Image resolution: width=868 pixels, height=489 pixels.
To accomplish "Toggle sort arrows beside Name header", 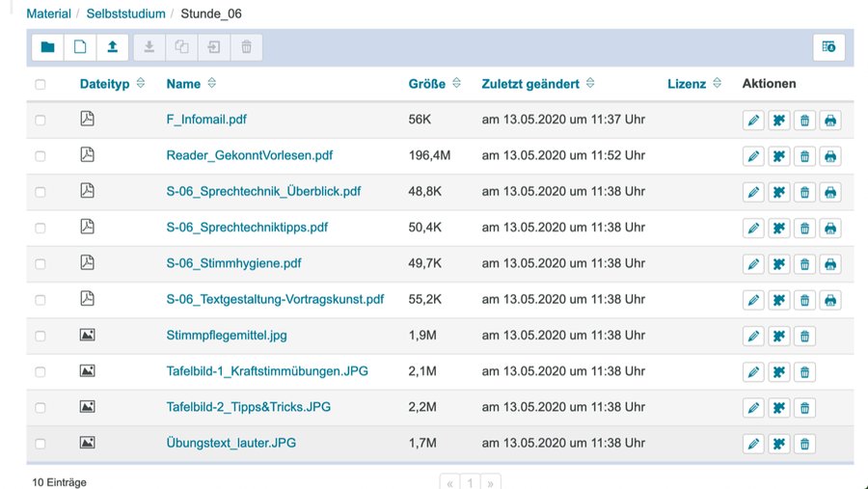I will point(211,83).
